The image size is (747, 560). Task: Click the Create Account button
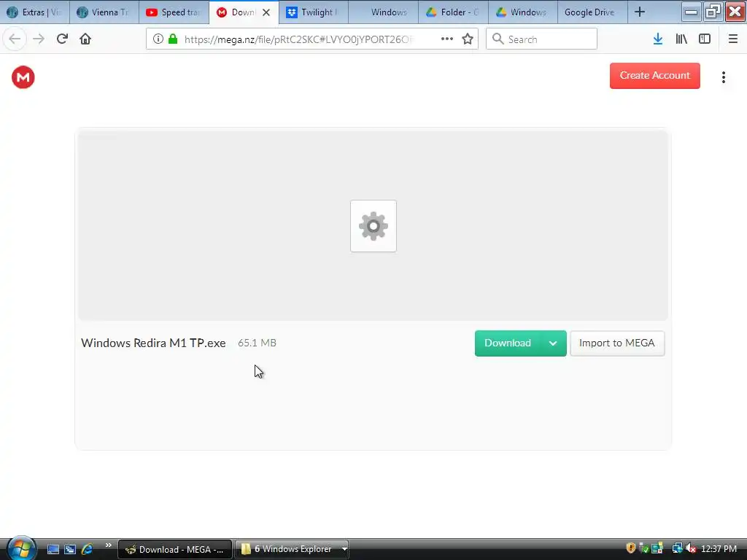click(x=654, y=76)
